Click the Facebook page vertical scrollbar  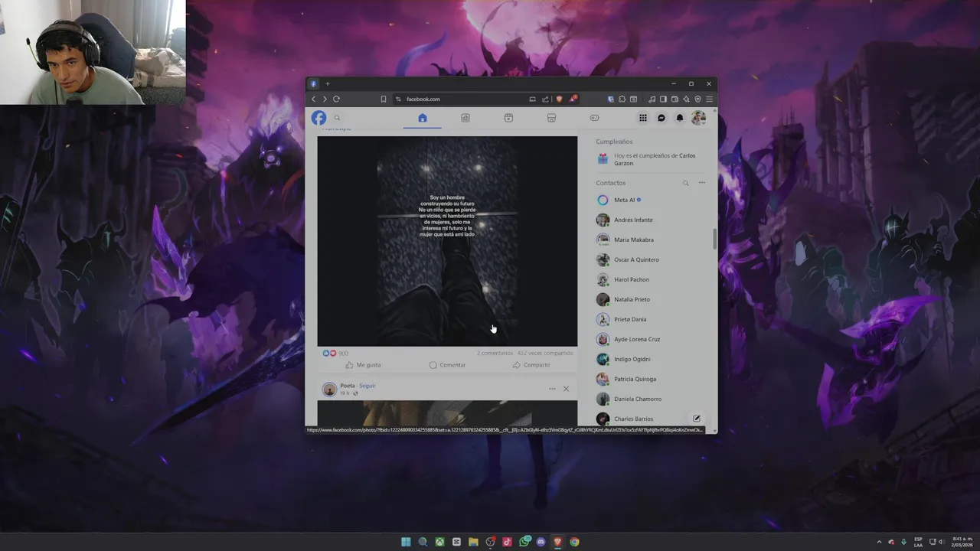pyautogui.click(x=714, y=239)
